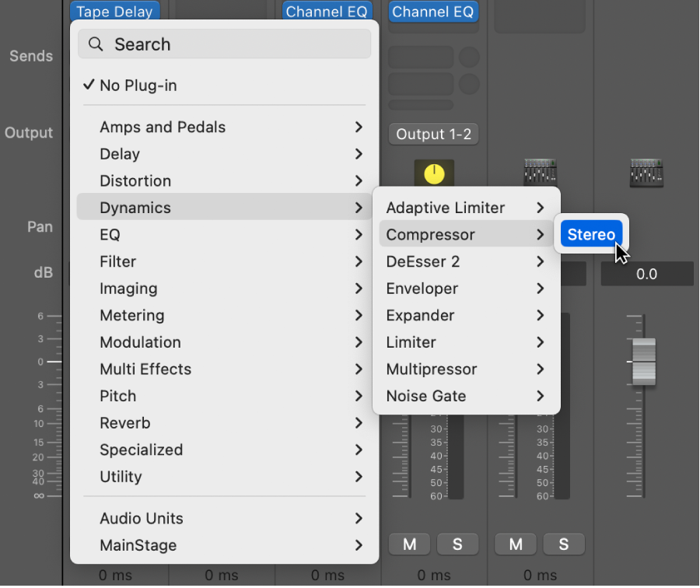Open the Multipressor submenu entry

click(x=432, y=369)
